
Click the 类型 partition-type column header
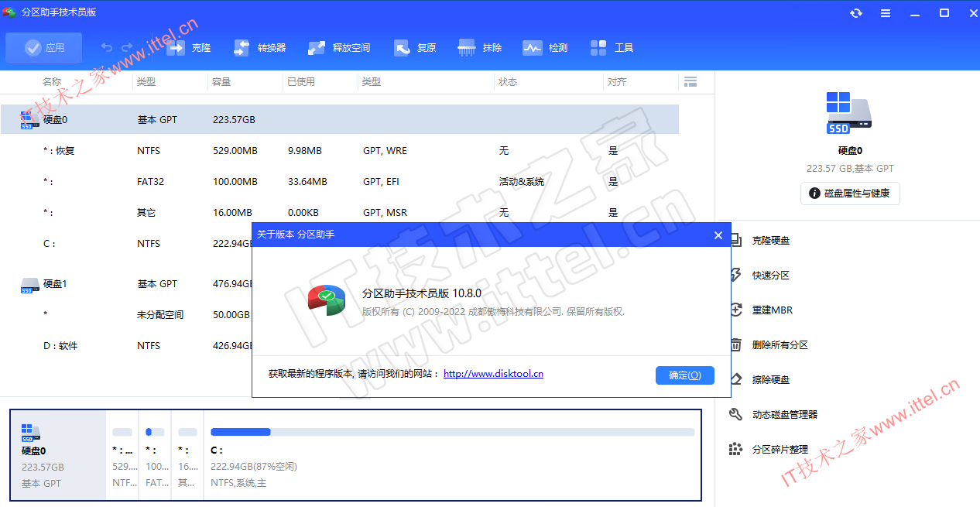(372, 81)
